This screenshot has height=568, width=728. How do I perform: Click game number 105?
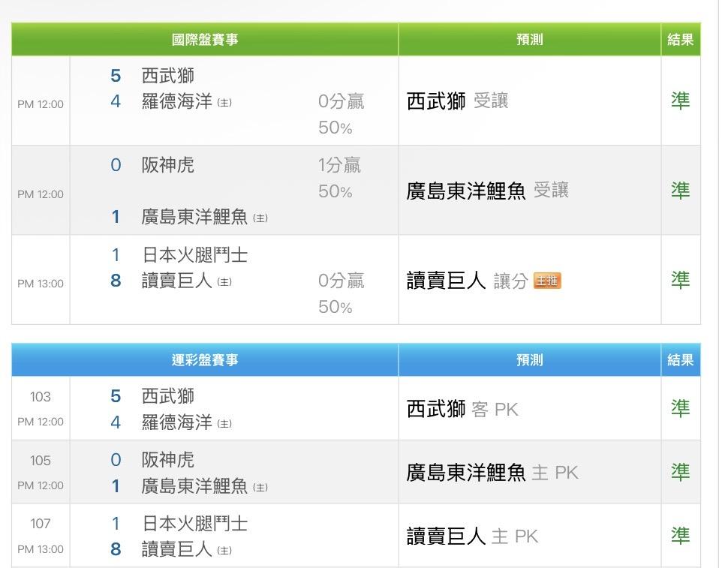tap(41, 461)
